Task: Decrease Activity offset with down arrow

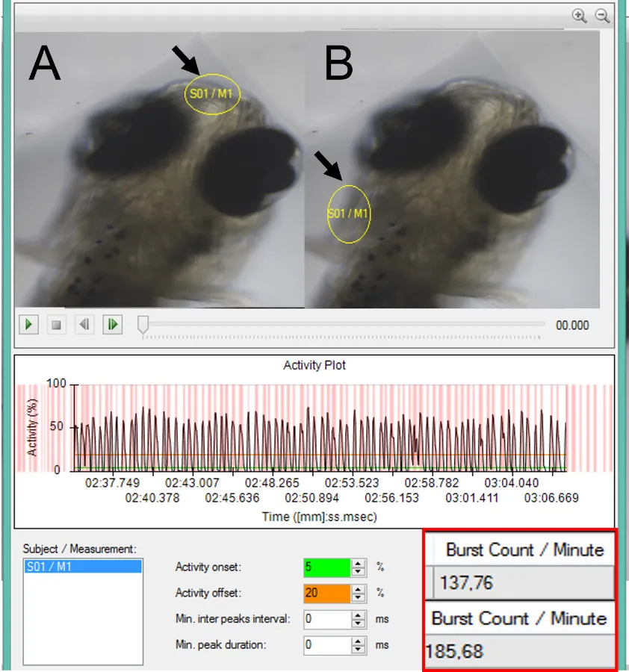Action: point(358,598)
